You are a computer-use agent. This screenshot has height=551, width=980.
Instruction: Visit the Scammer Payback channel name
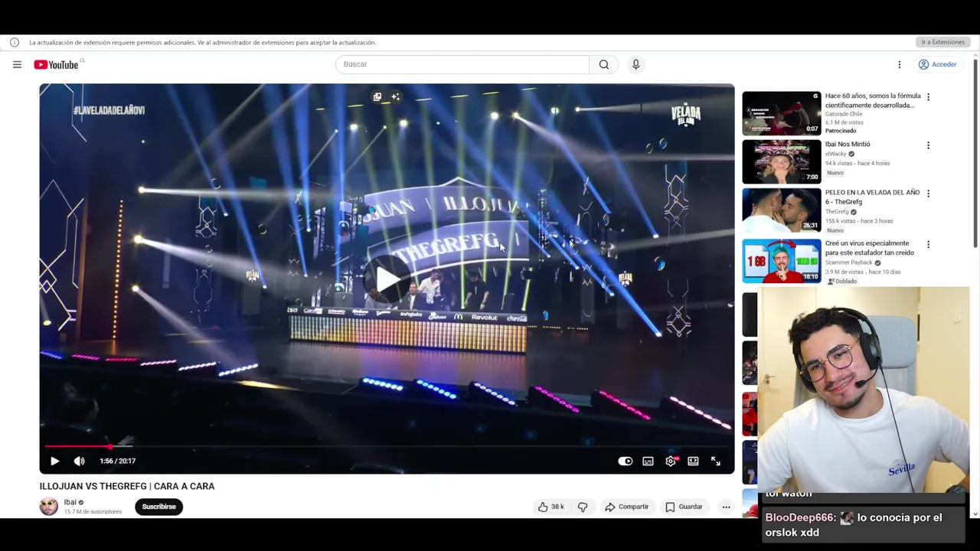point(849,262)
